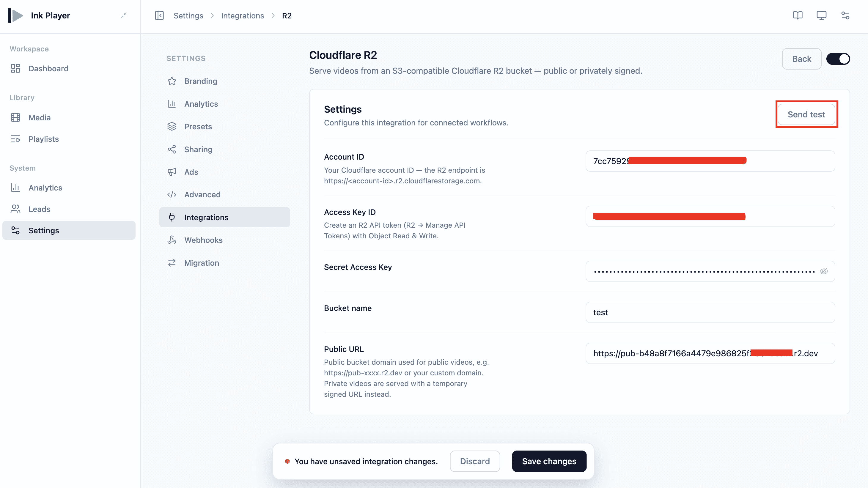The height and width of the screenshot is (488, 868).
Task: Click the Settings breadcrumb link
Action: [188, 15]
